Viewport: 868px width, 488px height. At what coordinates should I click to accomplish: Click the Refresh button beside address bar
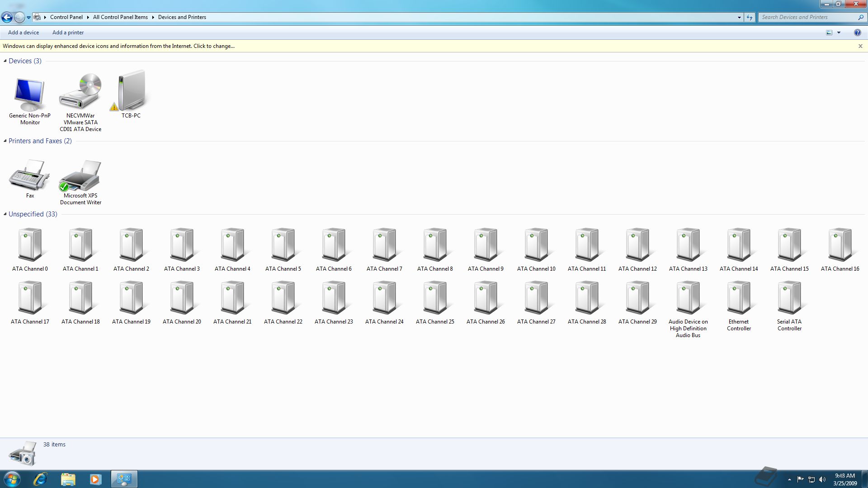pyautogui.click(x=750, y=17)
